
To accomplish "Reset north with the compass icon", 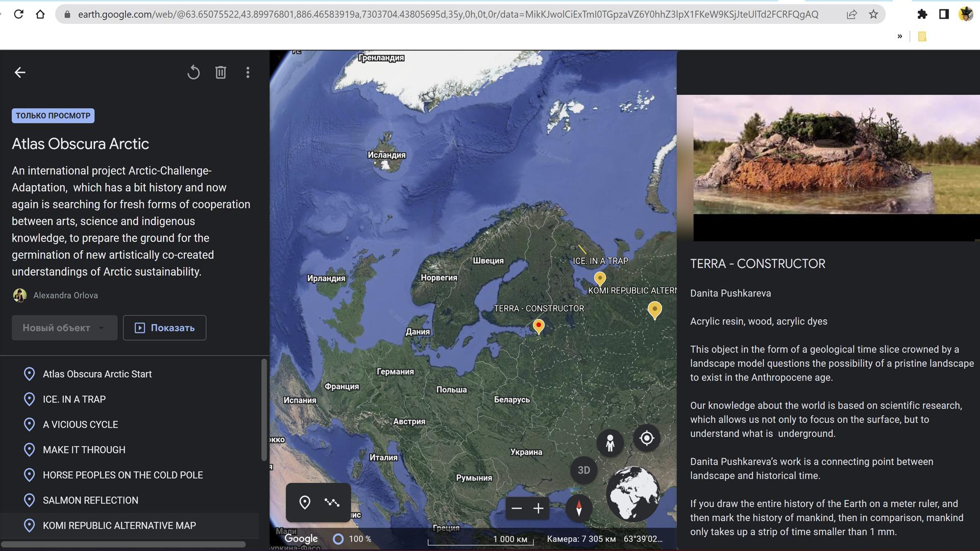I will pos(579,508).
